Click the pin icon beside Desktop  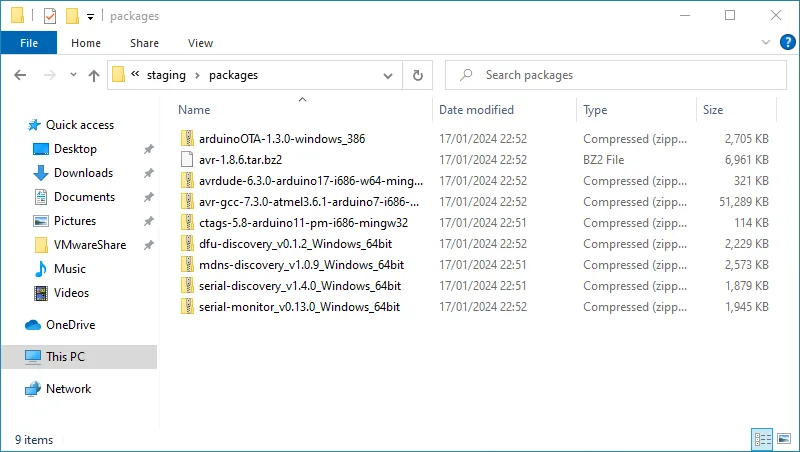[x=148, y=149]
